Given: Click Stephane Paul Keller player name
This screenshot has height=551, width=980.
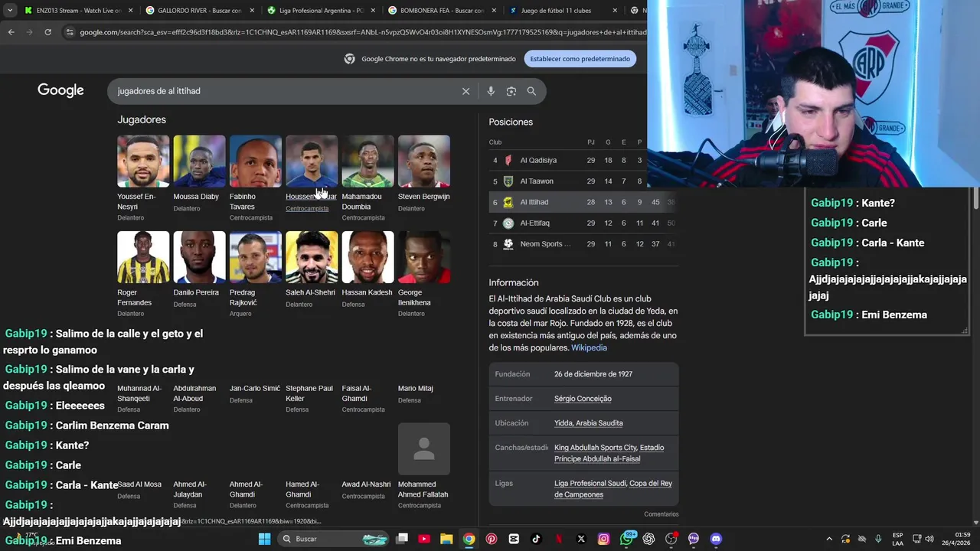Looking at the screenshot, I should (x=309, y=393).
